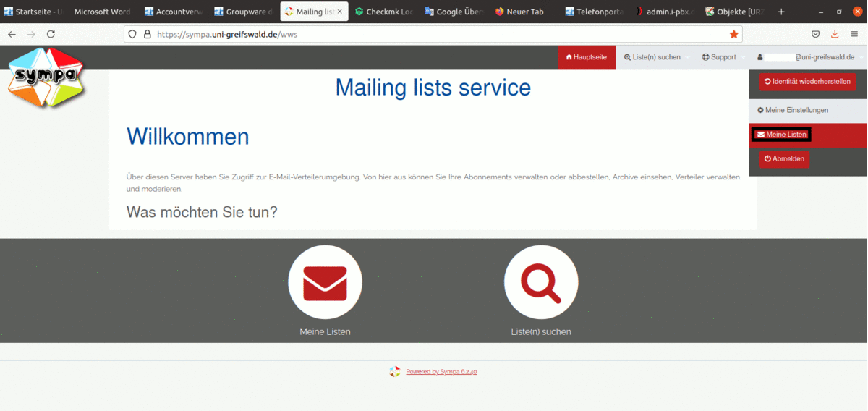Log out using the Abmelden button
Screen dimensions: 868x411
click(783, 158)
